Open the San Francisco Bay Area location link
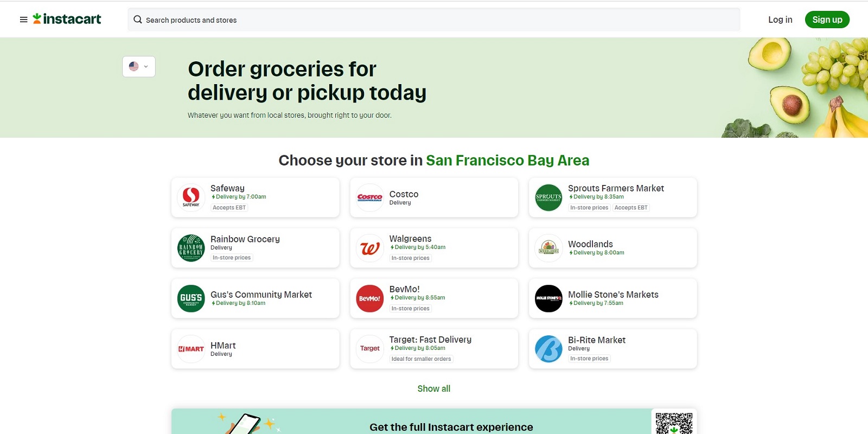 507,160
